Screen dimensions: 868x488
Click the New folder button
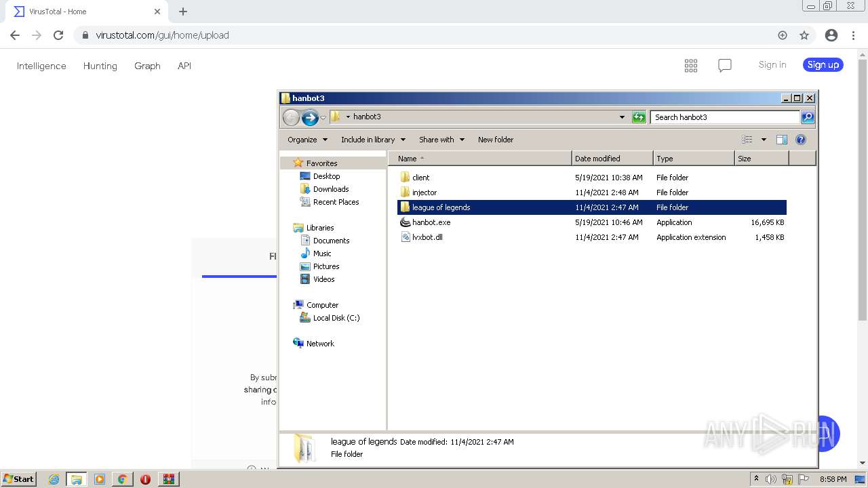496,140
